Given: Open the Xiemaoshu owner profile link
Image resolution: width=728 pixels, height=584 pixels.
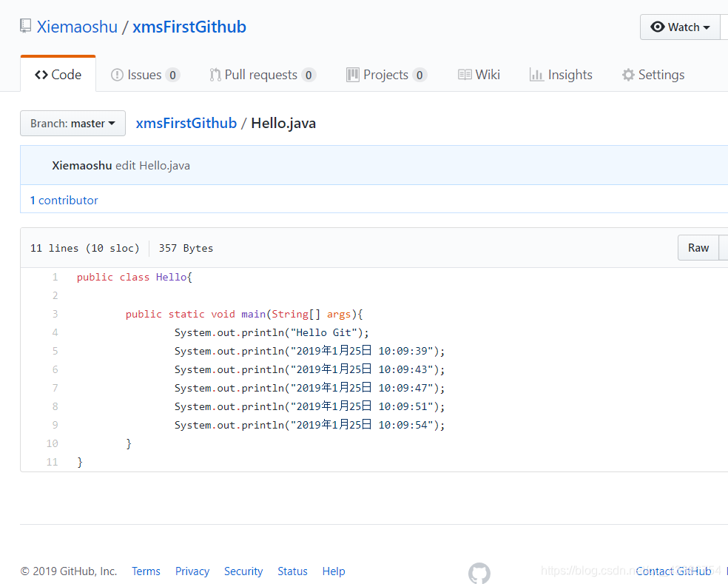Looking at the screenshot, I should [77, 27].
